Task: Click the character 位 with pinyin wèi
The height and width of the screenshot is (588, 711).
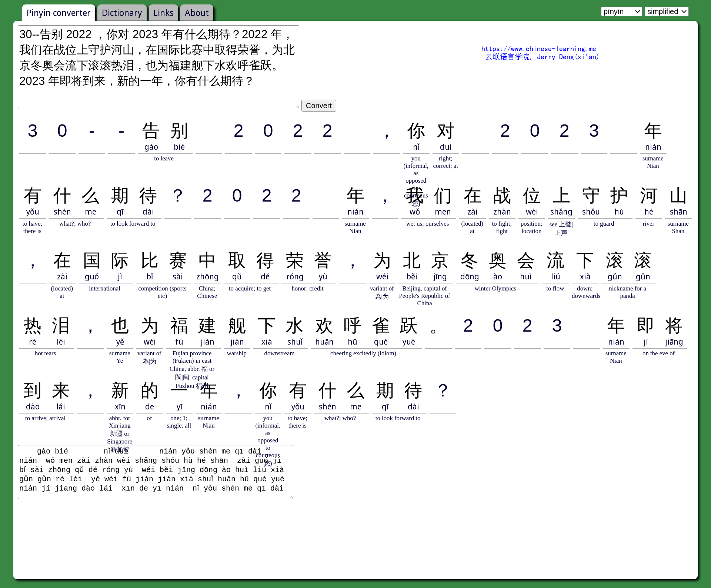Action: 532,196
